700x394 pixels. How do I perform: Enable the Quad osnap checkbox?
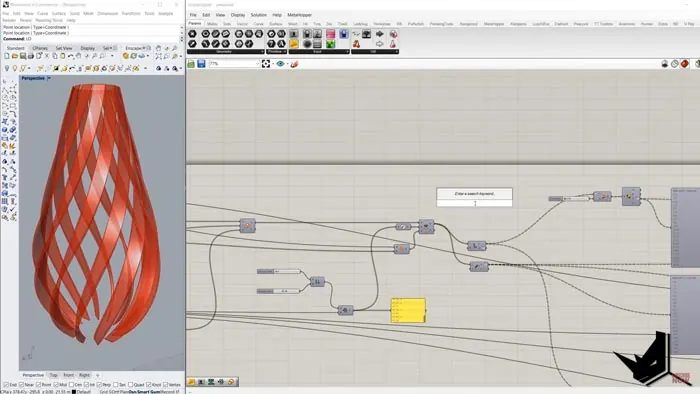(x=130, y=385)
